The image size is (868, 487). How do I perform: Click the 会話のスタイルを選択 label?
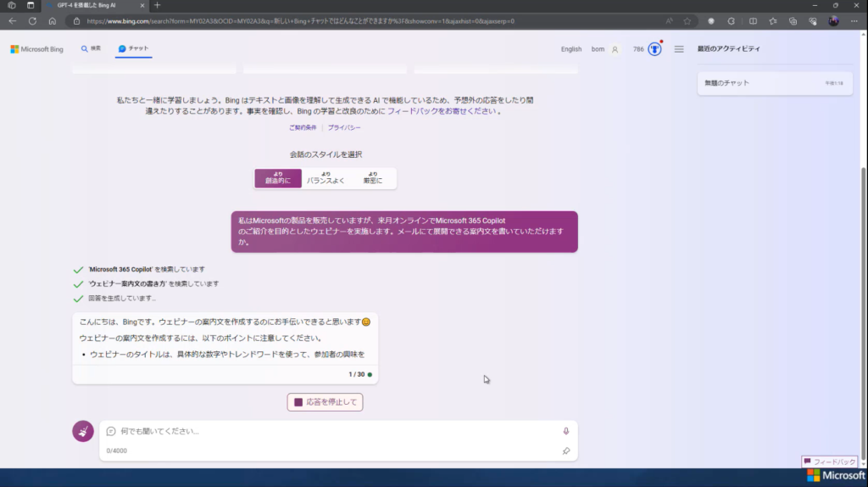point(325,154)
